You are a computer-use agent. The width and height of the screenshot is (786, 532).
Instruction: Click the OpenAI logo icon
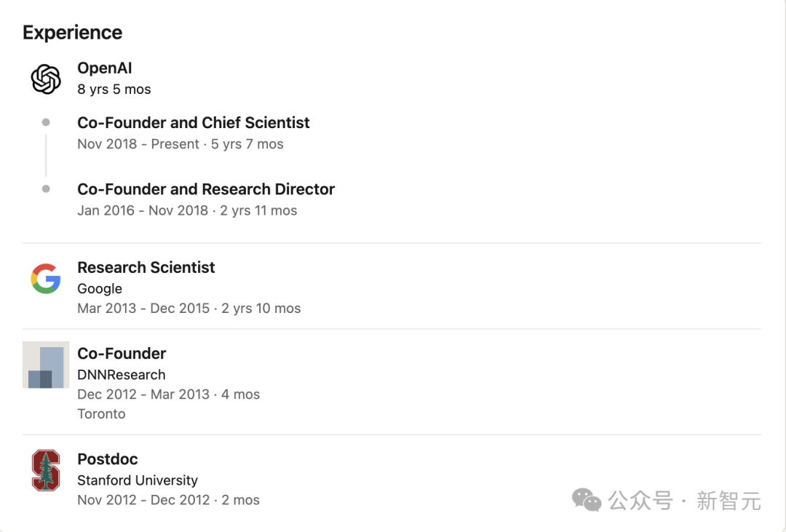[x=46, y=79]
